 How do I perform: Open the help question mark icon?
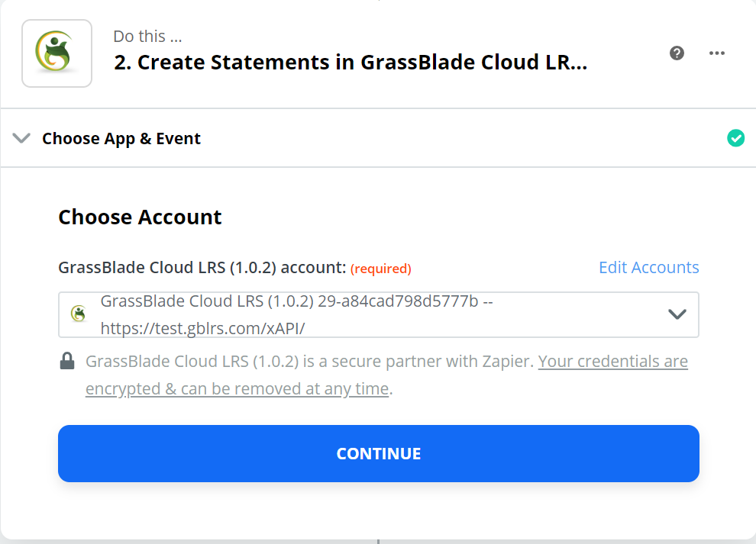(677, 53)
